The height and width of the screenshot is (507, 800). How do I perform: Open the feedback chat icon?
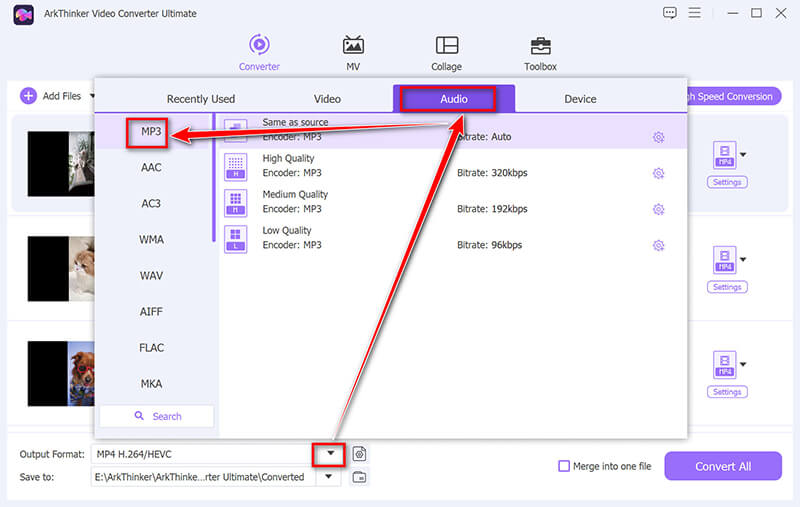tap(669, 13)
